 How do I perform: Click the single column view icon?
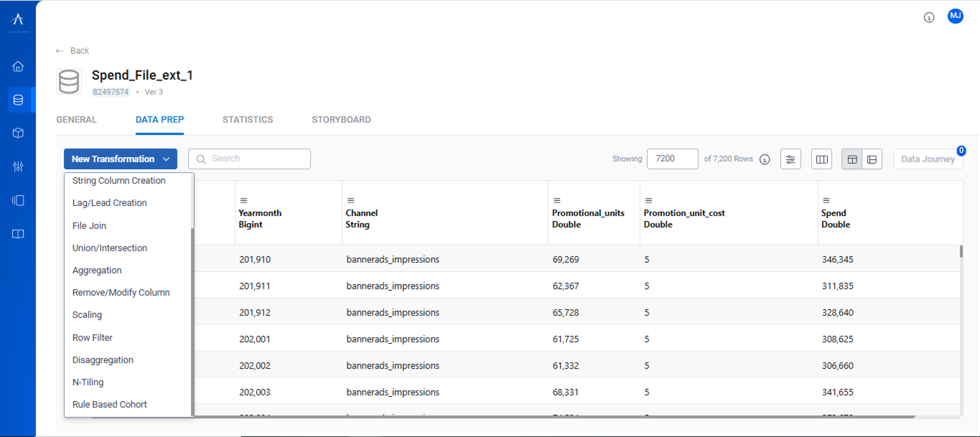[x=872, y=159]
